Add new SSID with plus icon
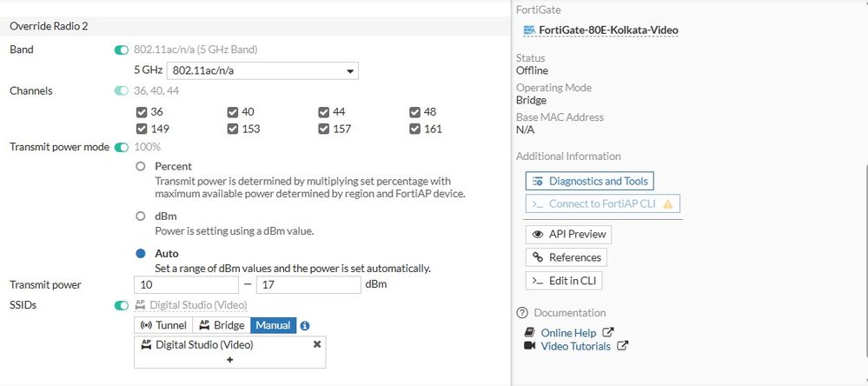This screenshot has height=386, width=868. [230, 359]
